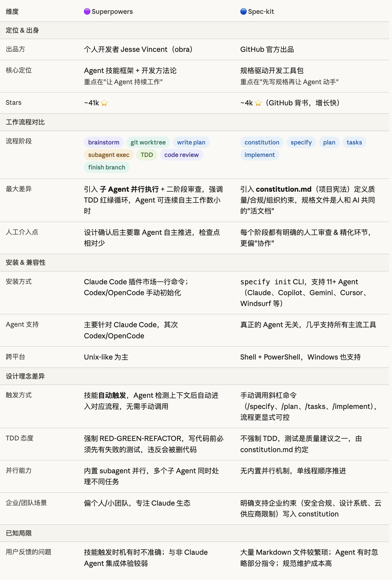Click the code review tag
This screenshot has height=580, width=392.
point(181,155)
